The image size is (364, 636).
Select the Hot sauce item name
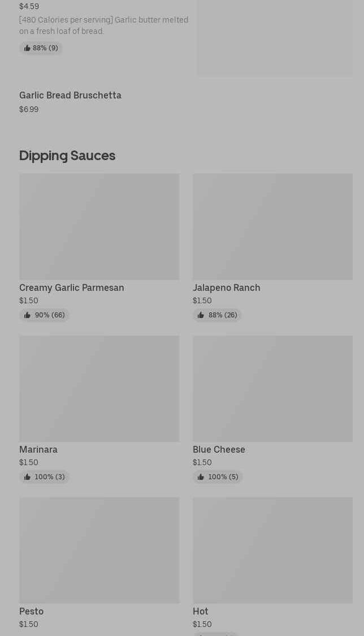[201, 611]
